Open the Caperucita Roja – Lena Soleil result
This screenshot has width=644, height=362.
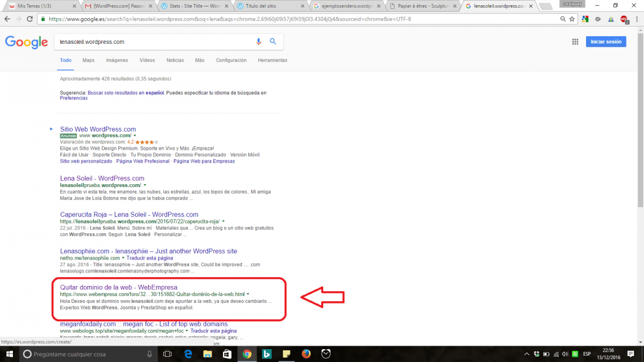point(129,214)
